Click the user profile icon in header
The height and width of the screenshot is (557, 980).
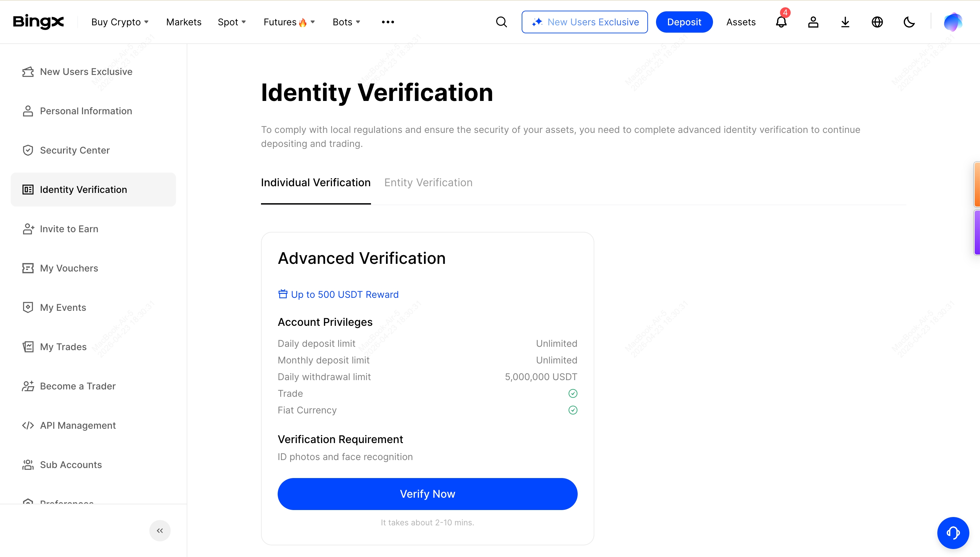point(813,22)
